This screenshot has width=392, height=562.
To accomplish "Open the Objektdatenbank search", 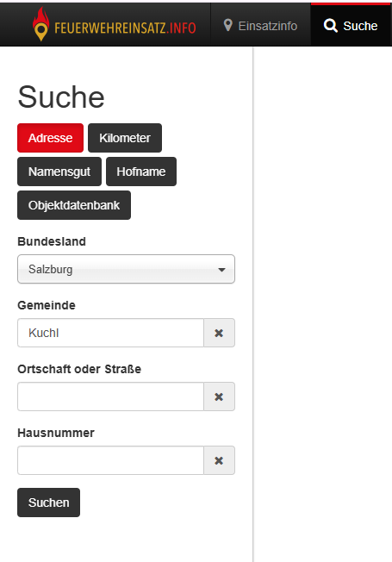I will coord(74,205).
